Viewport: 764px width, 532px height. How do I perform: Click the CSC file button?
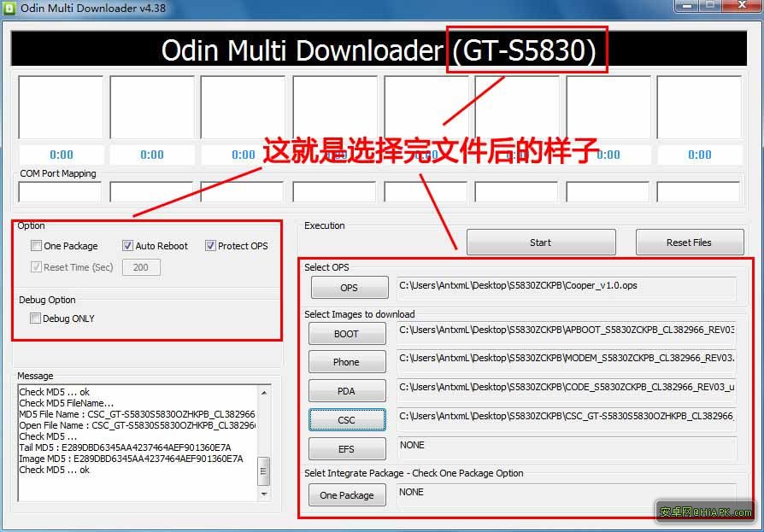pyautogui.click(x=346, y=419)
